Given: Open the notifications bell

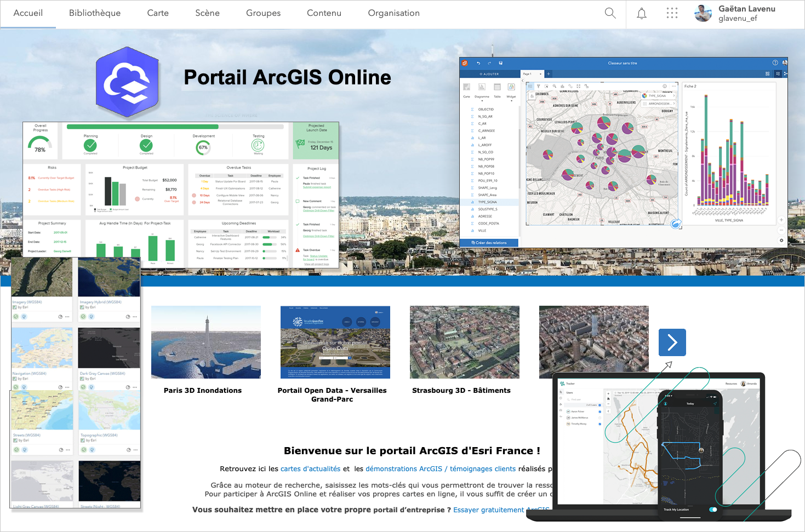Looking at the screenshot, I should 641,13.
